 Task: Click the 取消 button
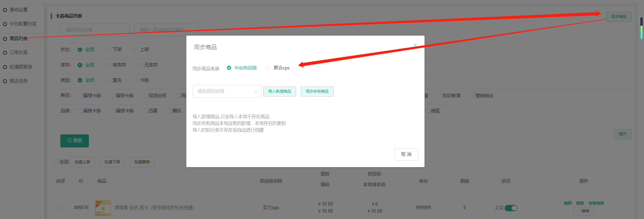coord(406,154)
